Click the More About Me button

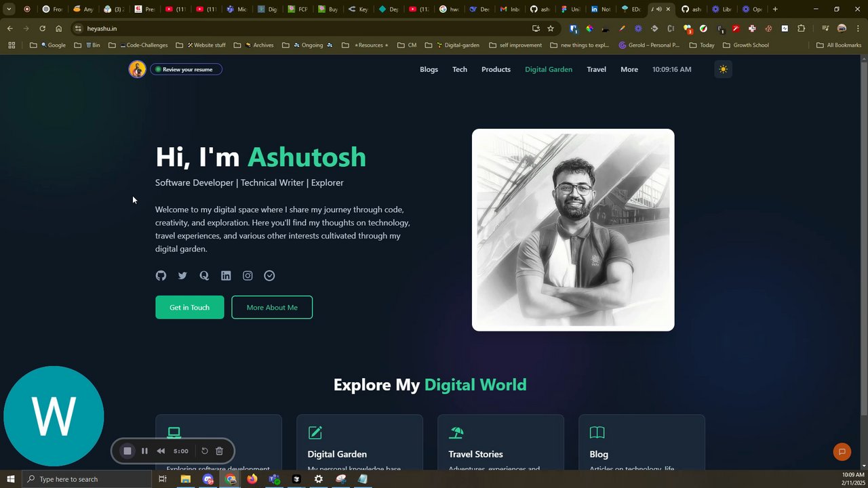(271, 307)
